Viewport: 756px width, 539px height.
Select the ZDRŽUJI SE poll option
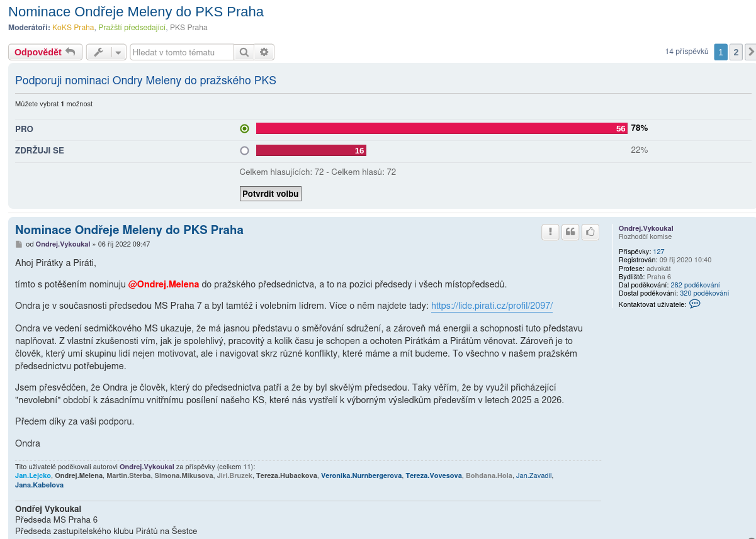[x=244, y=150]
